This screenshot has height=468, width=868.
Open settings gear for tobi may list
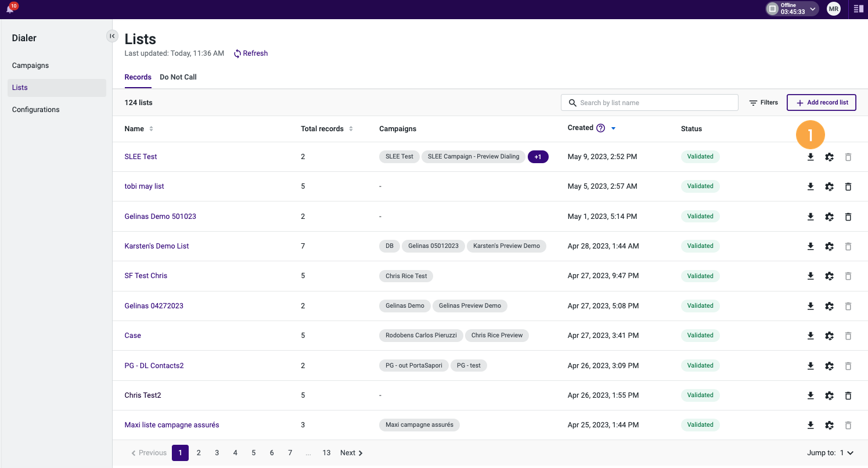coord(829,186)
